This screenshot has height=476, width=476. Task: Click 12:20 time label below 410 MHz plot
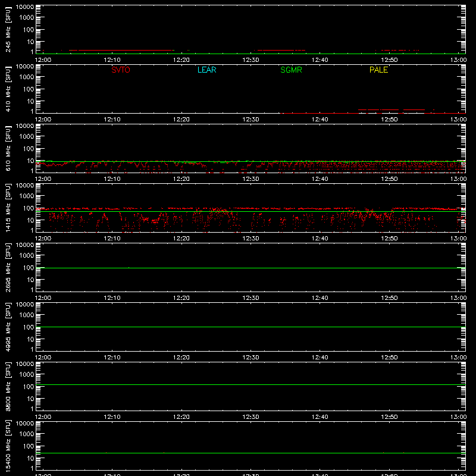(181, 120)
